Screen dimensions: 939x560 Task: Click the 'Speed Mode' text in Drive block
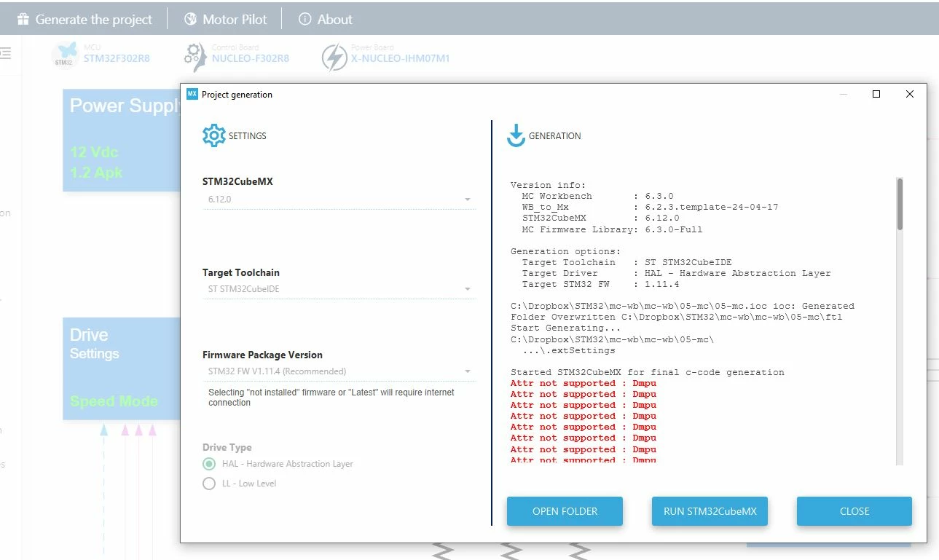point(114,401)
